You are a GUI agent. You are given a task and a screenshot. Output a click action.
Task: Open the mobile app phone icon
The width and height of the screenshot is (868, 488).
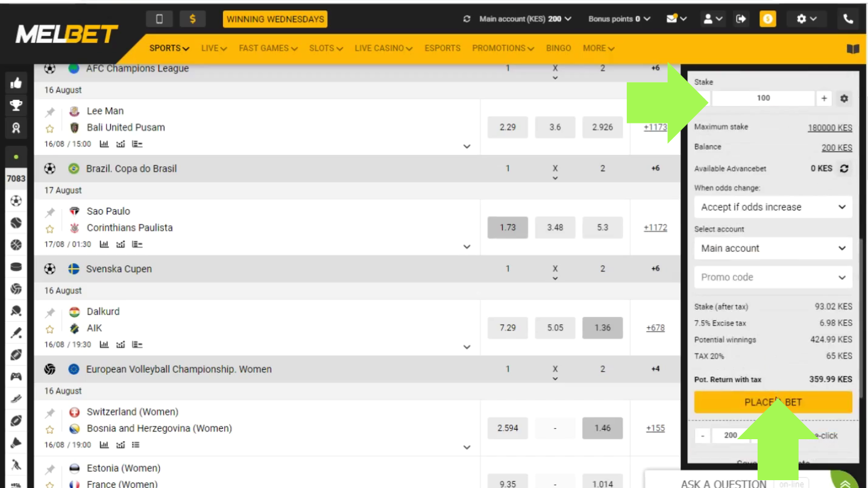click(159, 19)
